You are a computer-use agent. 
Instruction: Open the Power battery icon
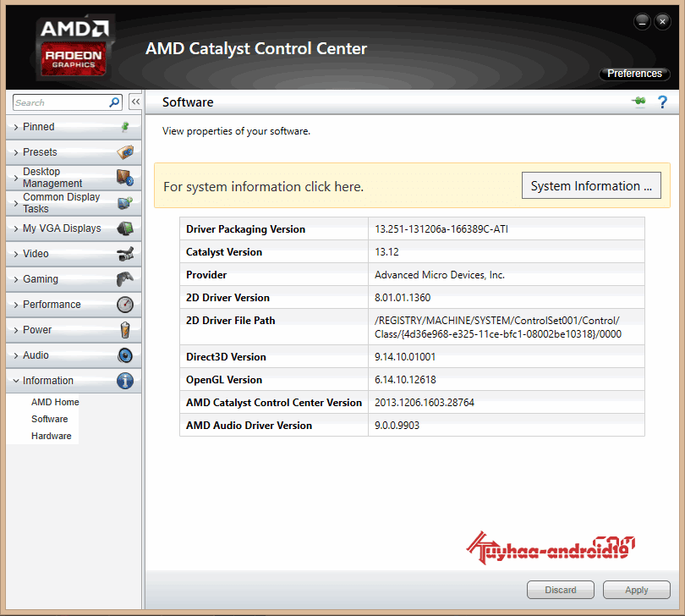tap(125, 329)
